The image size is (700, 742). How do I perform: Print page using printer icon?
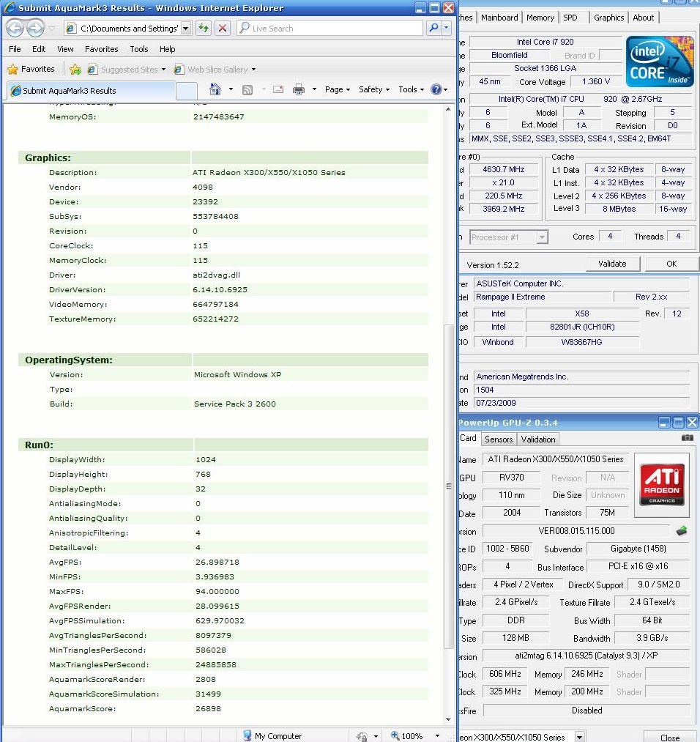[x=299, y=89]
